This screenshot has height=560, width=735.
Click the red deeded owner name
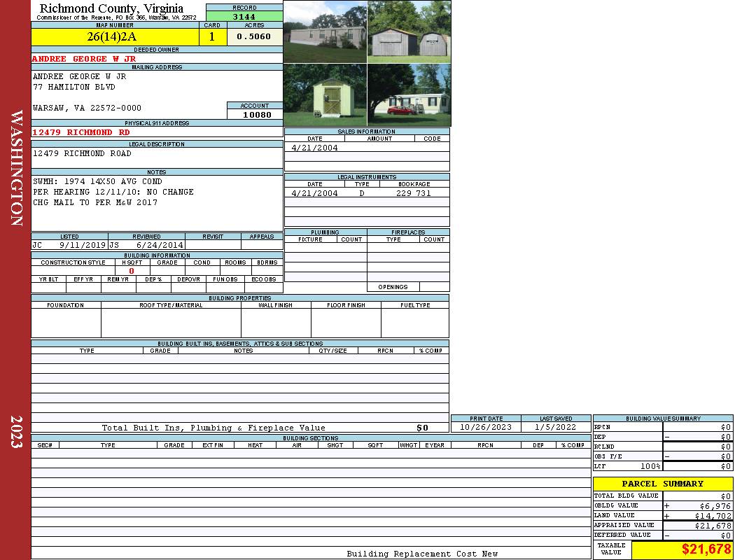tap(84, 59)
